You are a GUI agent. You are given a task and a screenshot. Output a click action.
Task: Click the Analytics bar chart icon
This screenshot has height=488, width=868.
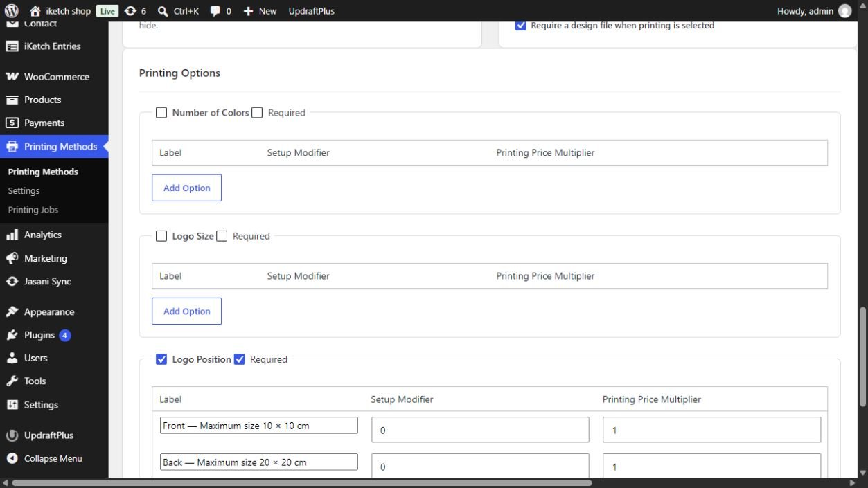click(12, 235)
